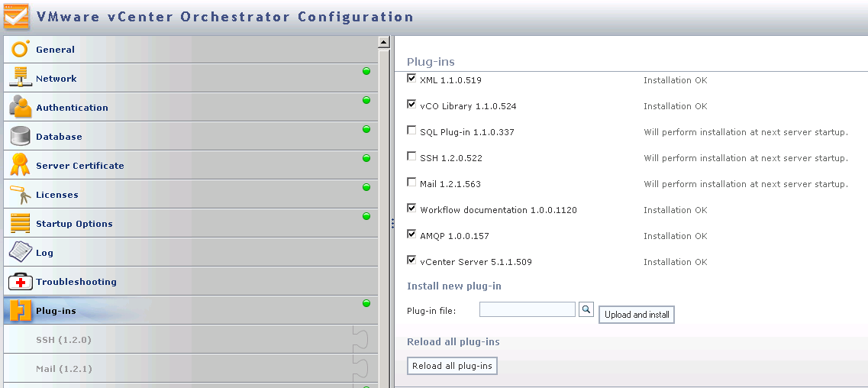
Task: Uncheck the AMQP 1.0.0.157 plug-in
Action: coord(412,234)
